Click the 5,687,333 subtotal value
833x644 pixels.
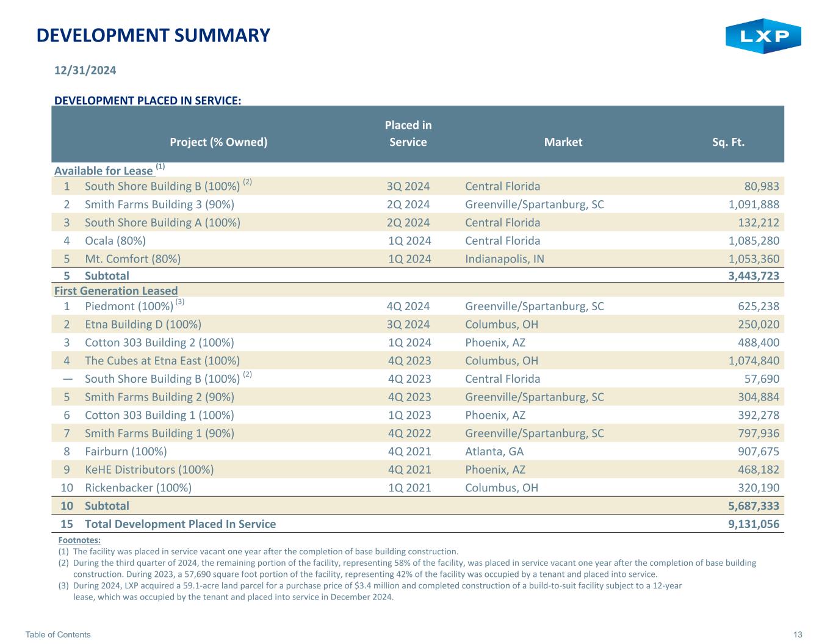[x=754, y=506]
